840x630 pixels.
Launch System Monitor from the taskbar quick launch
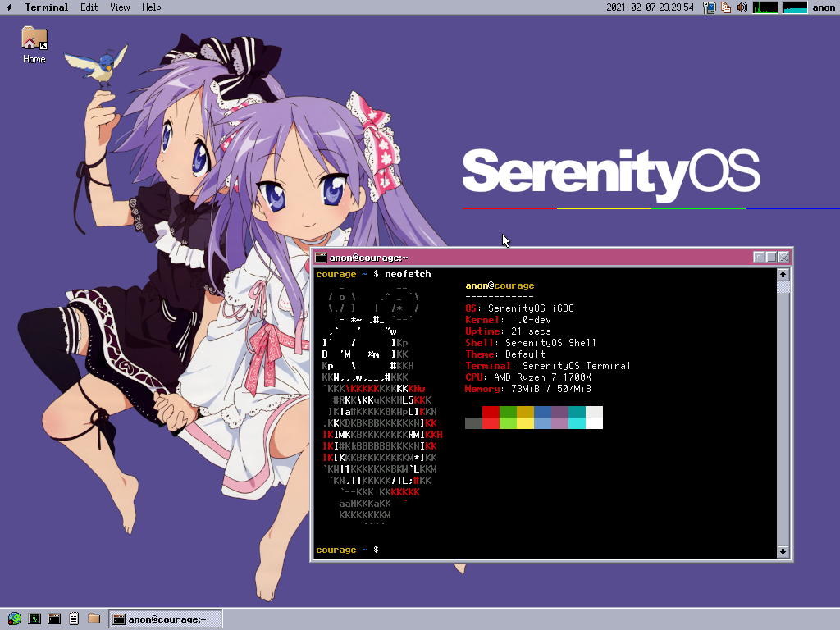point(34,619)
